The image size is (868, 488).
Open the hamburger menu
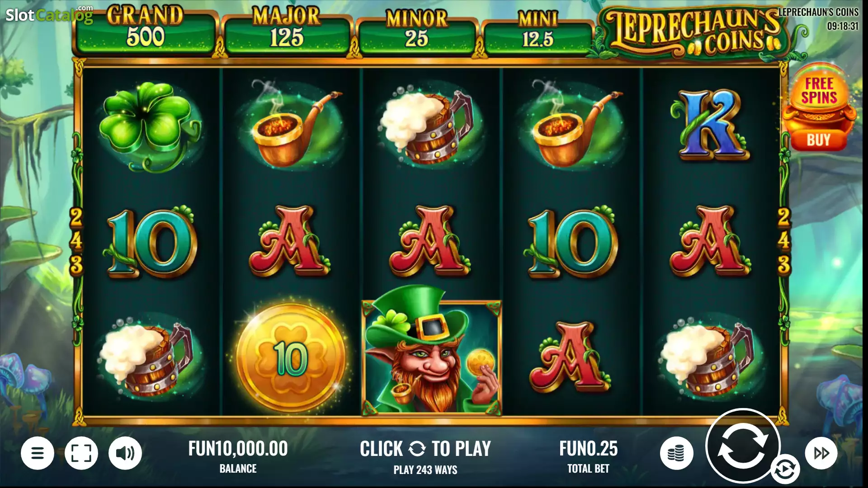[38, 453]
